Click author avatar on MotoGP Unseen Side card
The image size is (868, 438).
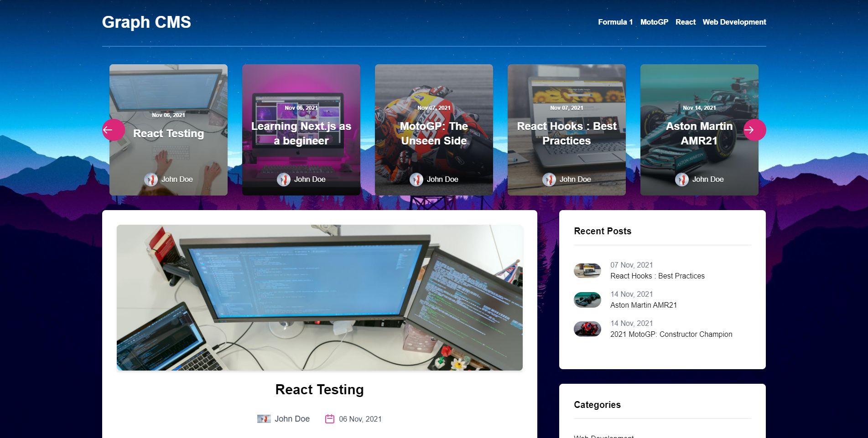(x=416, y=180)
